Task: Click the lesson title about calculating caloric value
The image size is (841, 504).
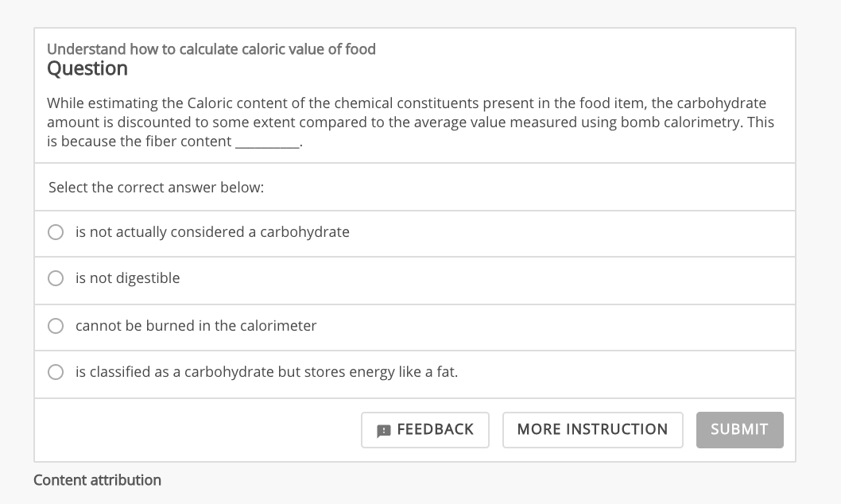Action: [211, 48]
